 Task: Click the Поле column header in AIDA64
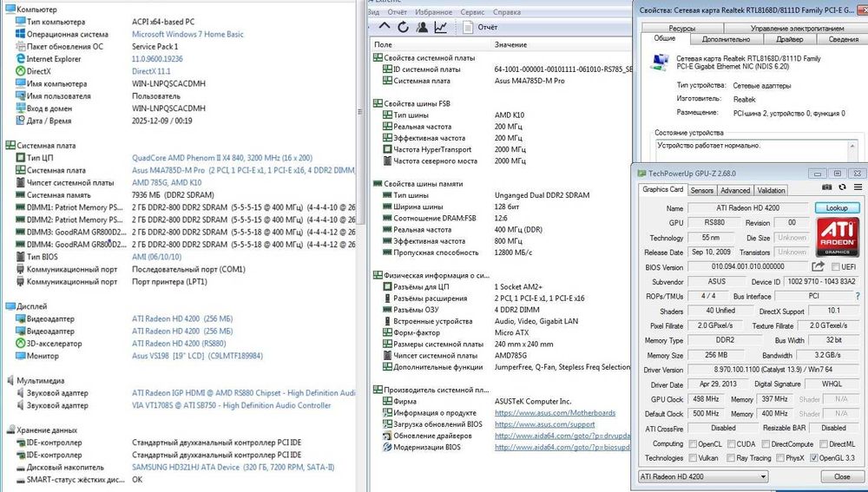pyautogui.click(x=431, y=45)
